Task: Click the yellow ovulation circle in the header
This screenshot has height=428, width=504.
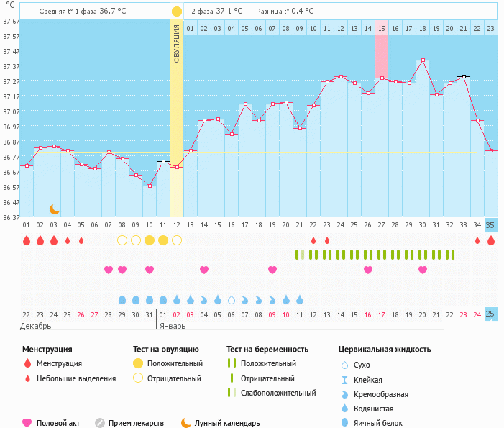Action: coord(177,12)
